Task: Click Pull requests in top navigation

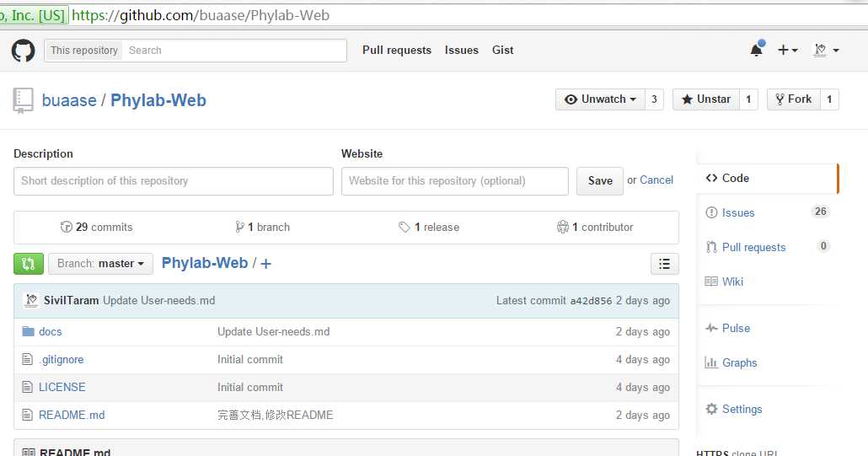Action: tap(396, 50)
